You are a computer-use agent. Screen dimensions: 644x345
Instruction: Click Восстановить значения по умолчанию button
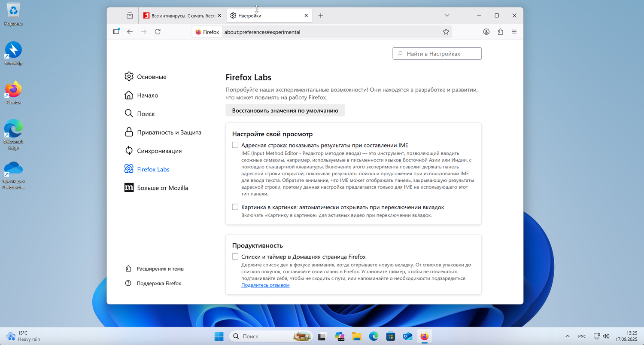pyautogui.click(x=285, y=110)
